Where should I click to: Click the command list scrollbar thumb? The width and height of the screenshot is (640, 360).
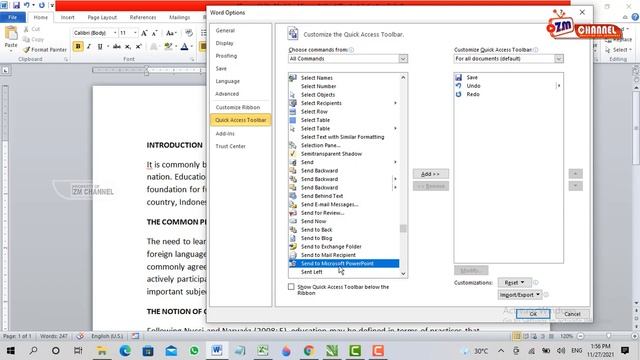pos(403,229)
